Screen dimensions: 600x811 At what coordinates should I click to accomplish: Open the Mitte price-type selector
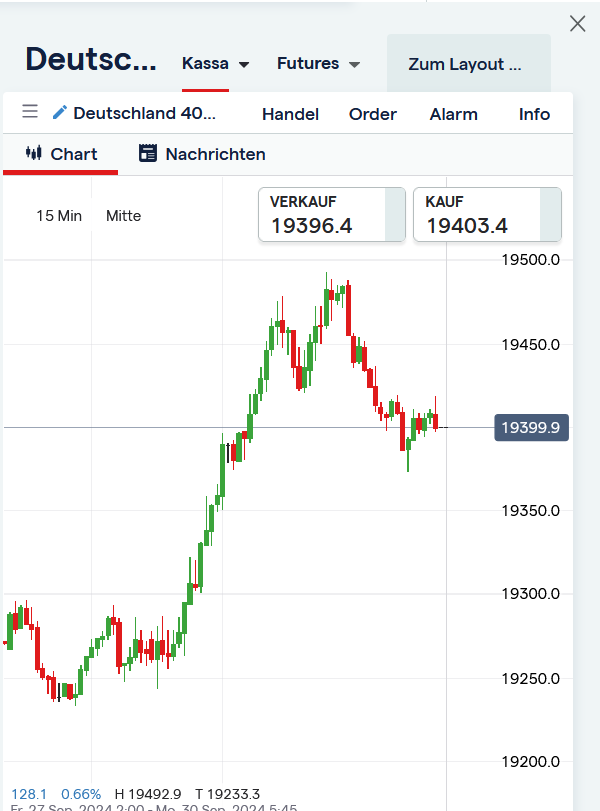[123, 215]
